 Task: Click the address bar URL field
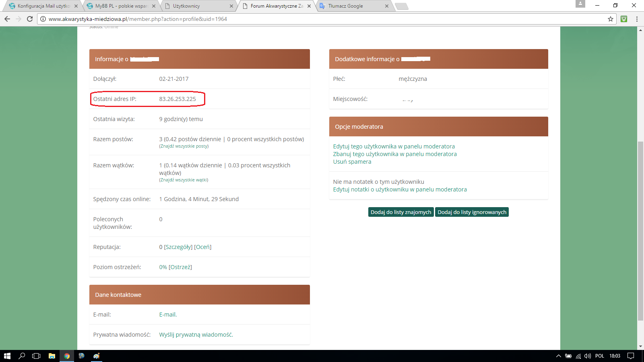(x=322, y=19)
